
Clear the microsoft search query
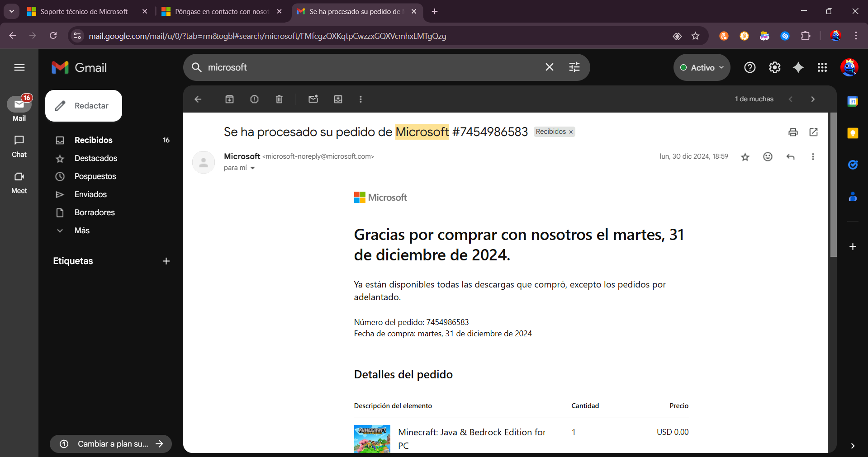click(549, 67)
